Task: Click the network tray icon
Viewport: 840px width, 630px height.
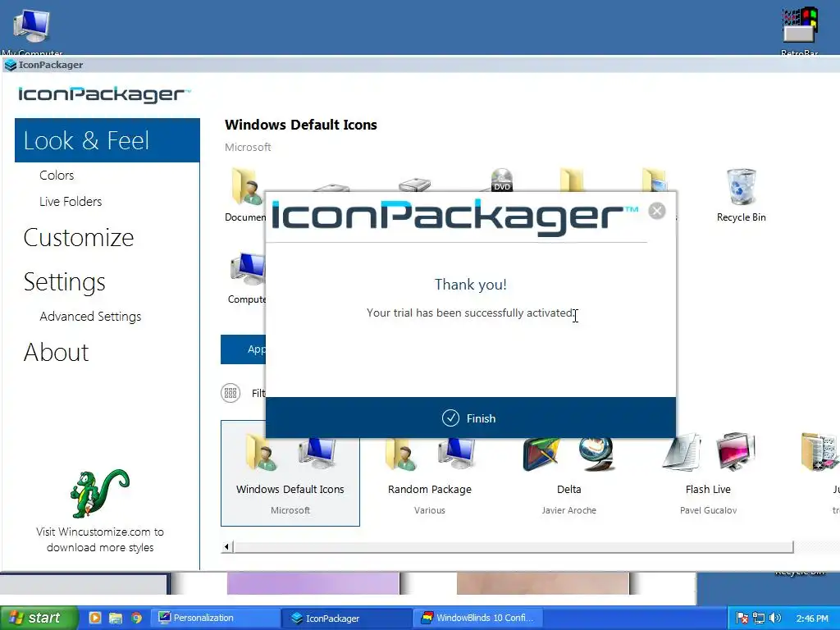Action: tap(758, 619)
